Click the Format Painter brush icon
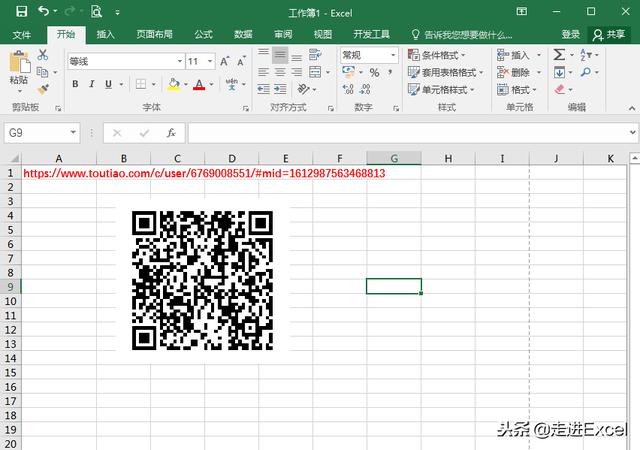 pos(43,89)
